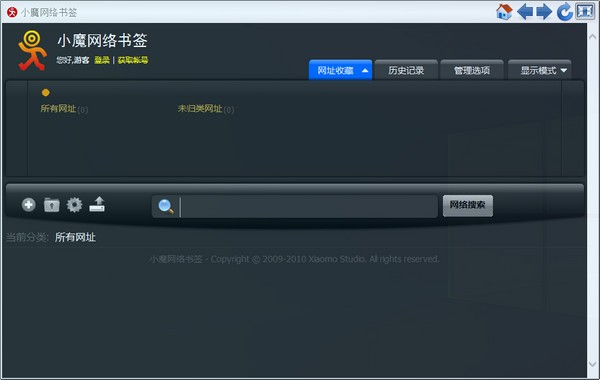
Task: Click the red app icon in title bar
Action: [x=12, y=12]
